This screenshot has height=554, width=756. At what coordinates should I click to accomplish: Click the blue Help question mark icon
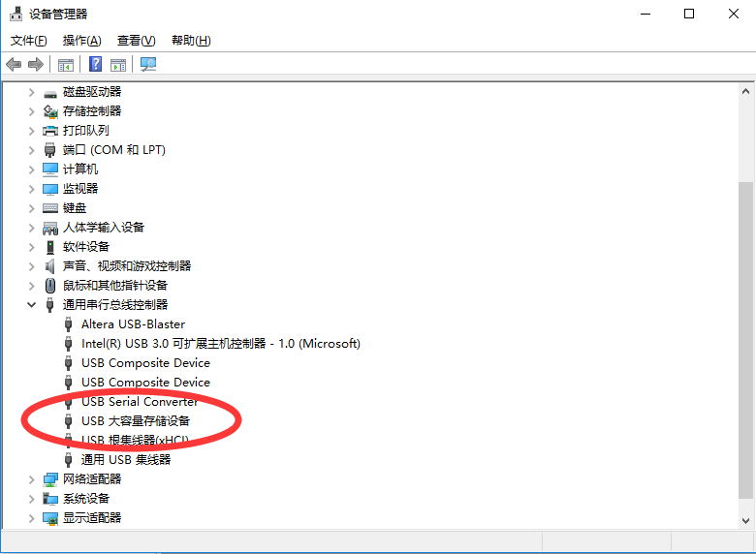95,65
